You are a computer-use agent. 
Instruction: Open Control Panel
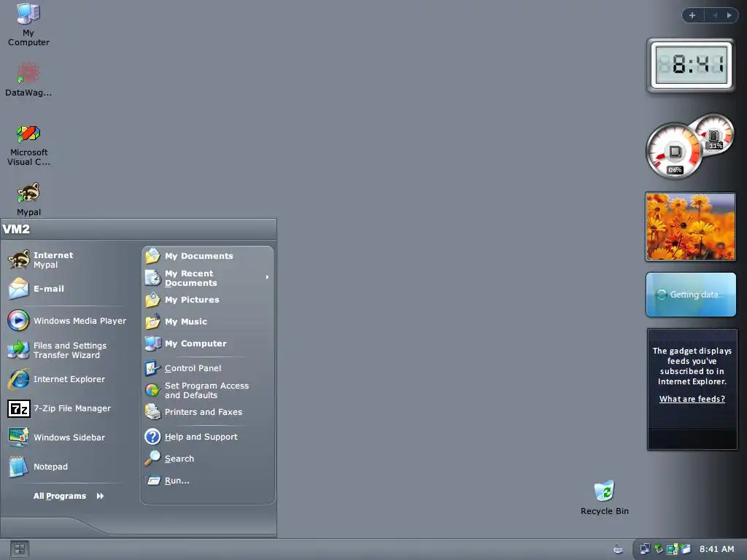pos(208,368)
